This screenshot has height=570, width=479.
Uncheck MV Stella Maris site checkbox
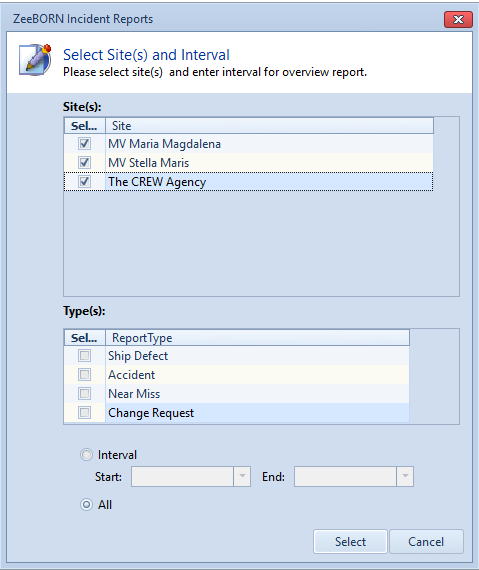[x=84, y=162]
